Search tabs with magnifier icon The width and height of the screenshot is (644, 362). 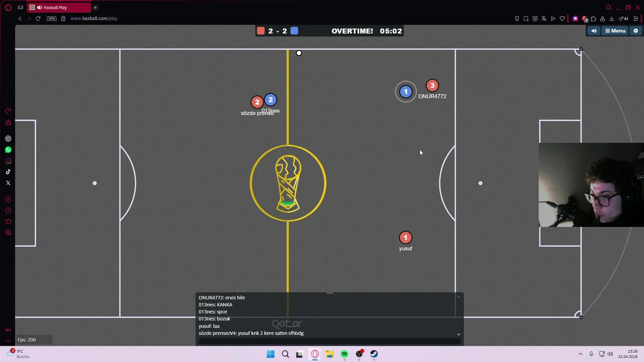click(x=608, y=8)
